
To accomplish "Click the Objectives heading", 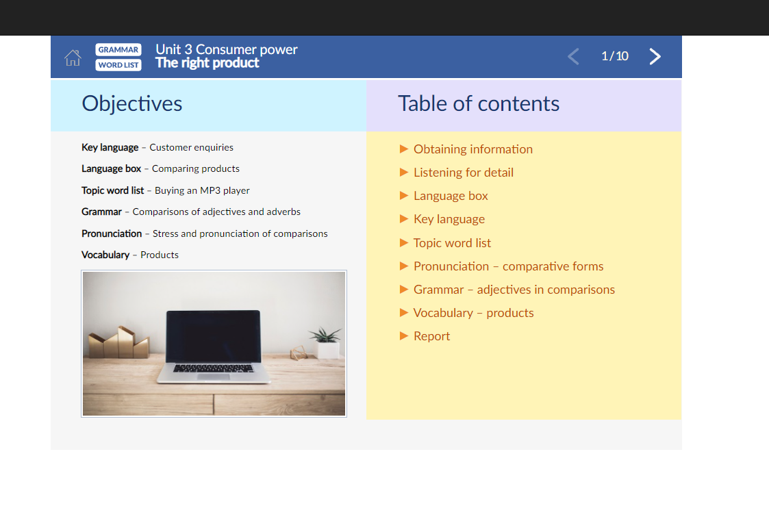I will click(x=132, y=104).
